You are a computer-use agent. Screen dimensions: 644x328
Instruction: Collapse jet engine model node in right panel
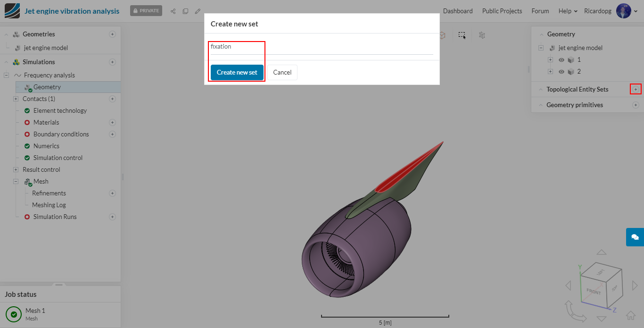(x=541, y=48)
